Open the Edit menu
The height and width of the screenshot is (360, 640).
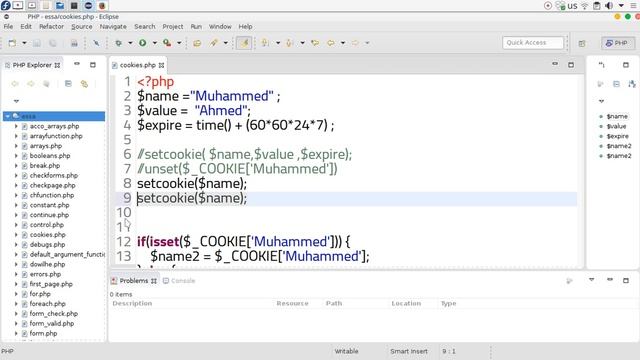(x=26, y=27)
